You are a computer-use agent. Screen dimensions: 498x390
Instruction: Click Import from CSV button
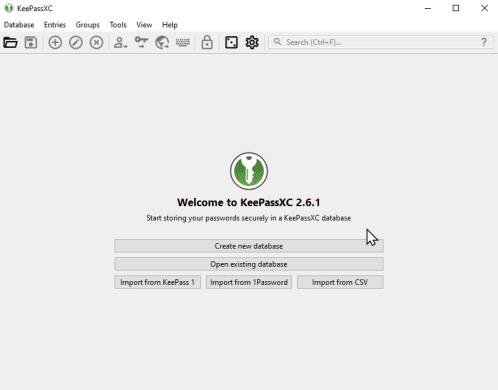click(340, 282)
